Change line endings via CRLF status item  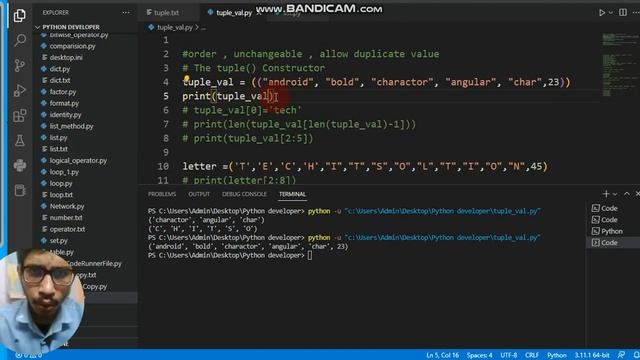(x=531, y=355)
